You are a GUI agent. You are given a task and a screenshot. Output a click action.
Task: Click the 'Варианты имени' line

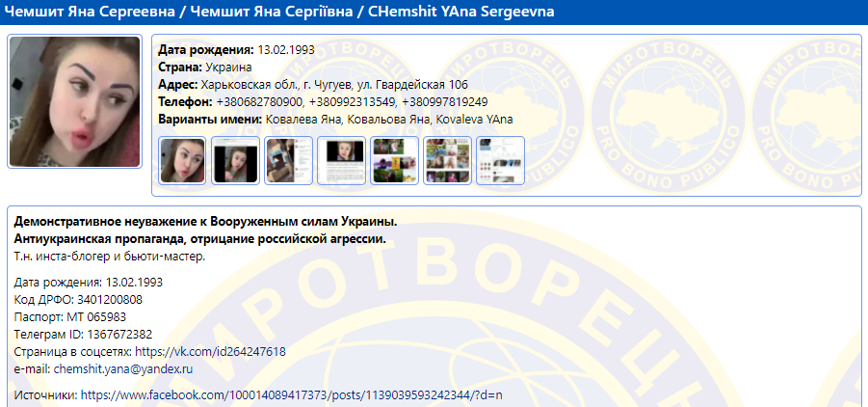[x=335, y=120]
